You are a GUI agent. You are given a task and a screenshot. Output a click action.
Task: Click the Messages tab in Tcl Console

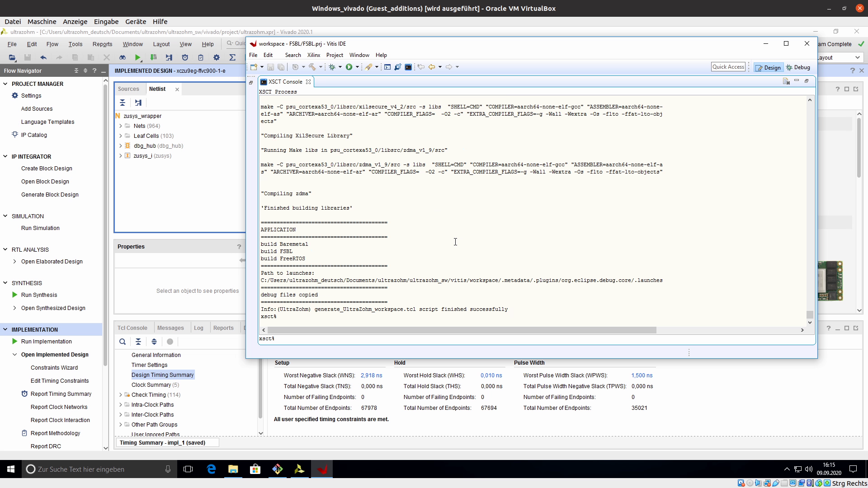click(x=170, y=328)
